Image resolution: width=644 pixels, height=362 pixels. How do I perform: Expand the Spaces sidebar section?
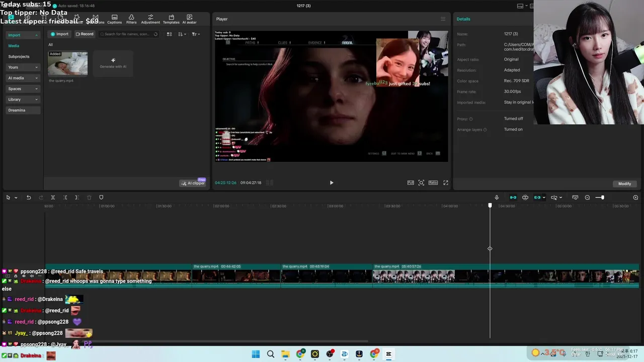23,88
